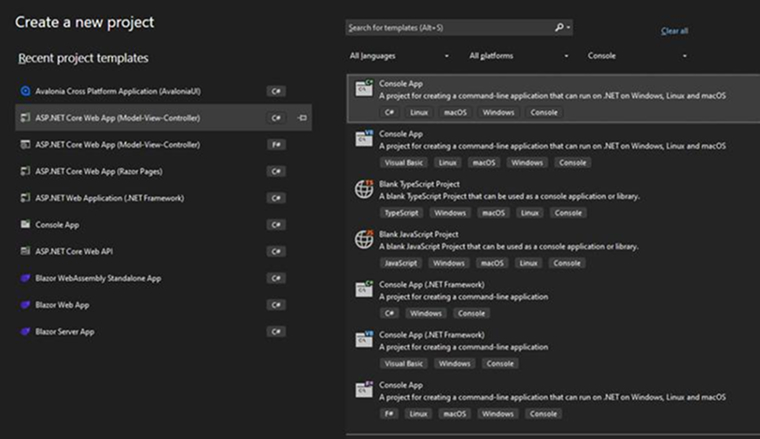Click the Visual Basic Console App icon
Viewport: 760px width, 439px height.
(364, 138)
